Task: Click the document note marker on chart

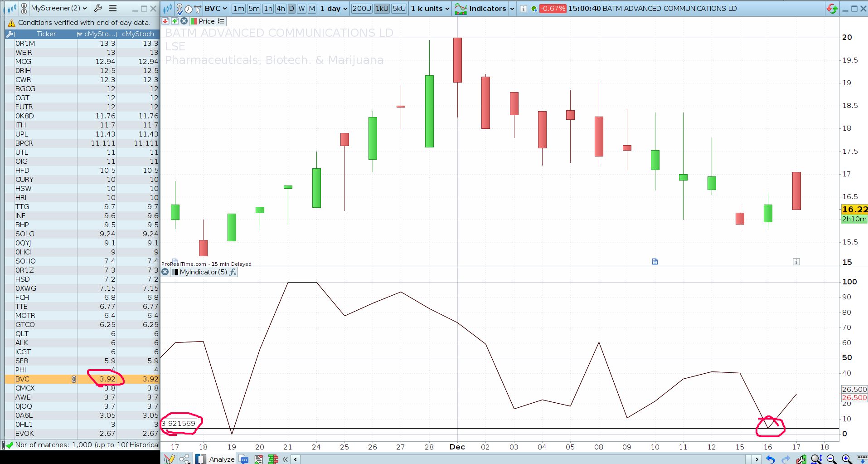Action: 655,261
